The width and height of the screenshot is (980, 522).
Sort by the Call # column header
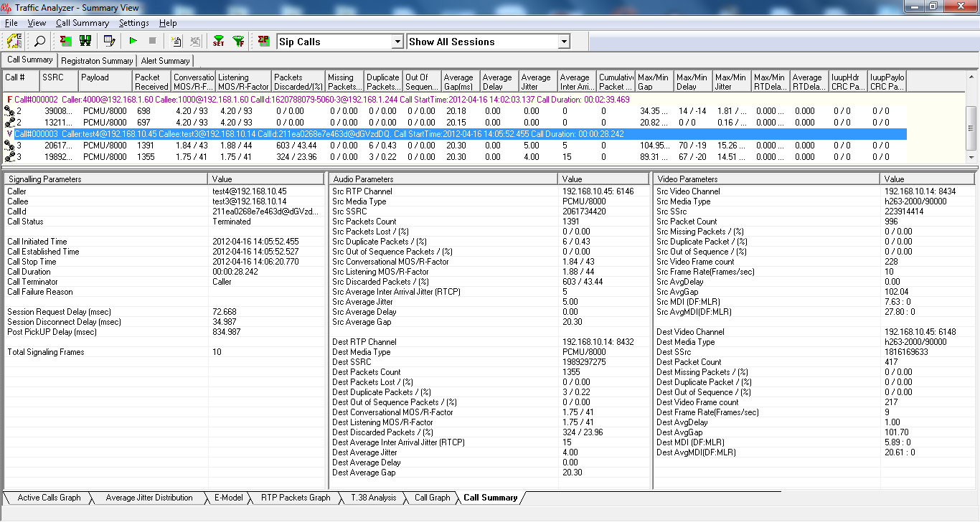[x=21, y=81]
